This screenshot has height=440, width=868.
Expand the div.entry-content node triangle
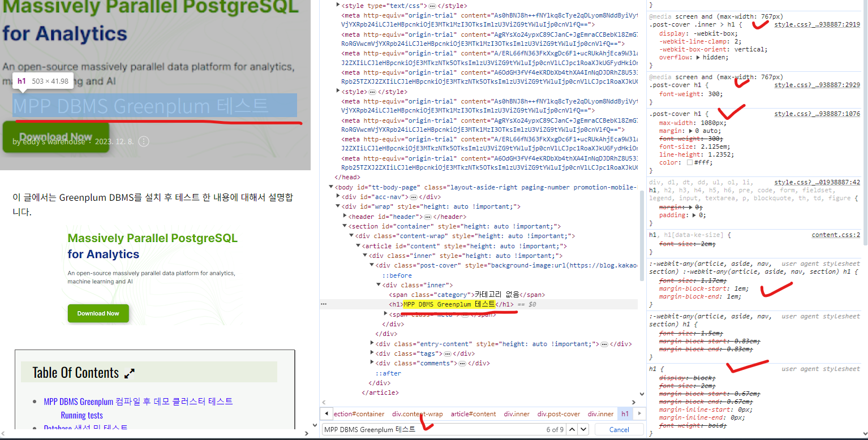[x=372, y=344]
